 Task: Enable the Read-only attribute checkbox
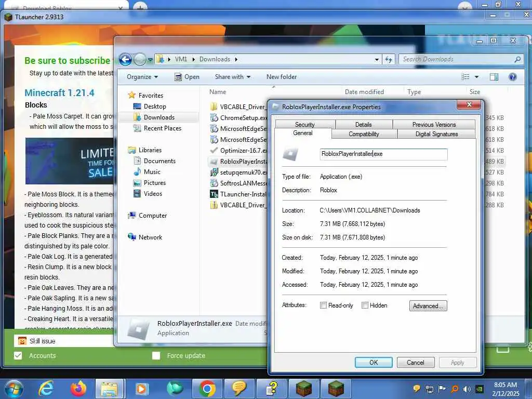tap(323, 305)
